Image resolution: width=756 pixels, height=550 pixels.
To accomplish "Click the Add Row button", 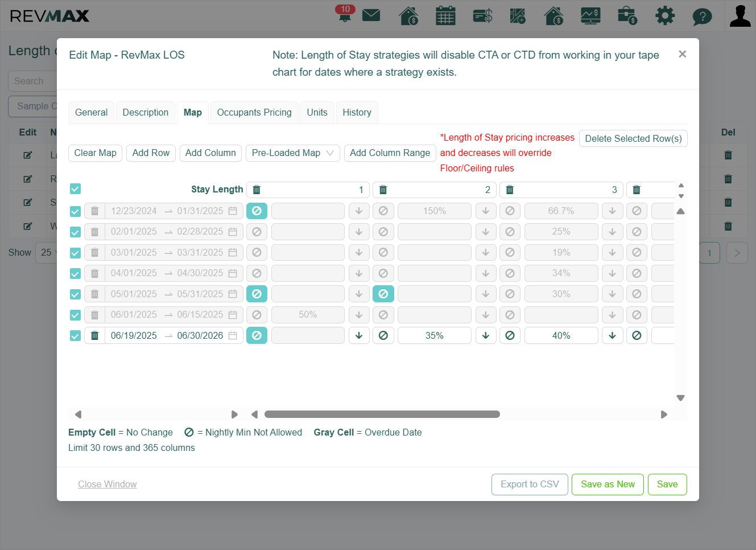I will pos(151,153).
